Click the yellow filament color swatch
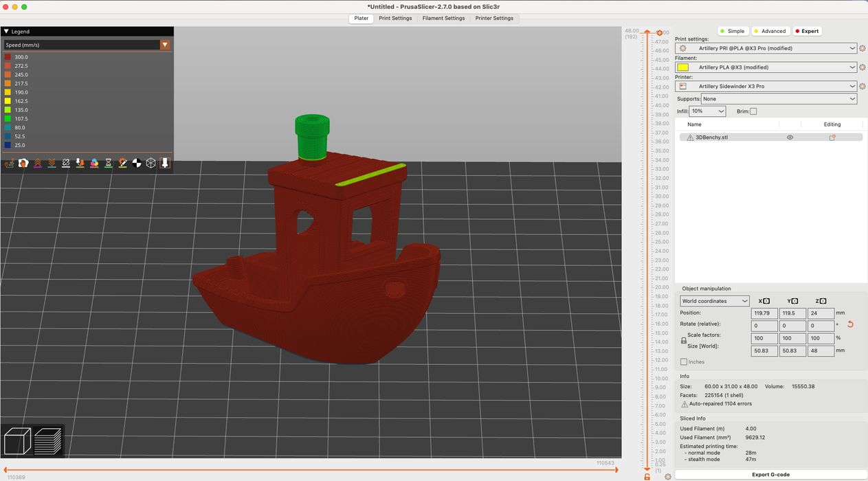Image resolution: width=868 pixels, height=481 pixels. tap(682, 67)
